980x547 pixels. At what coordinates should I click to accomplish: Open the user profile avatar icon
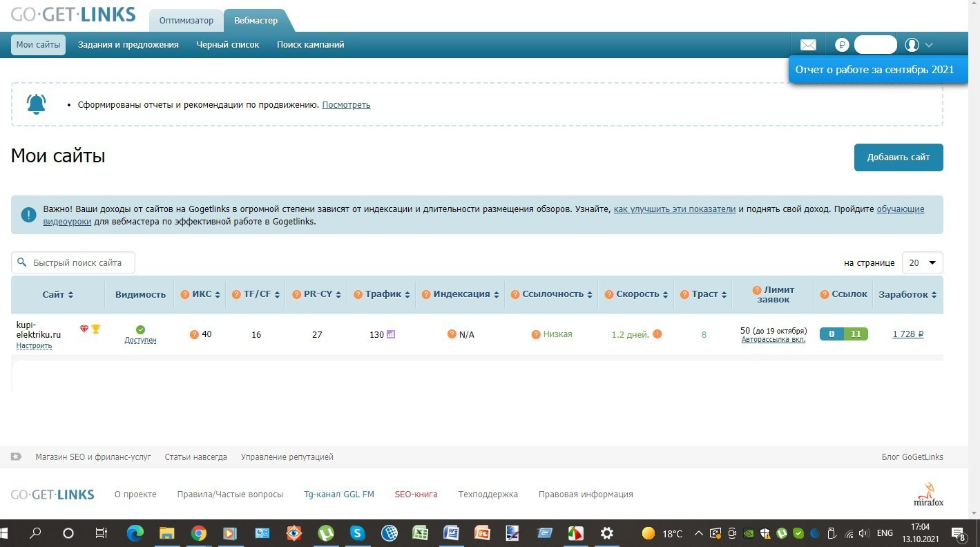pos(912,45)
